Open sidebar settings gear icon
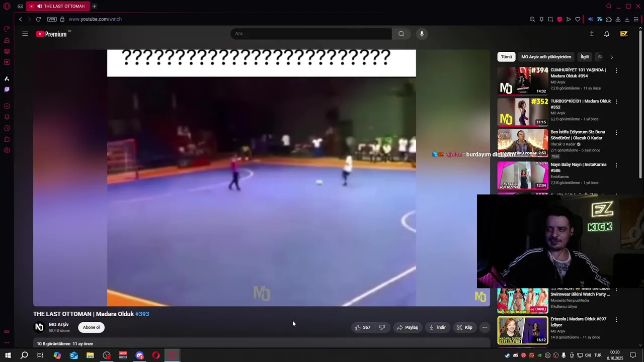The width and height of the screenshot is (644, 362). (7, 150)
